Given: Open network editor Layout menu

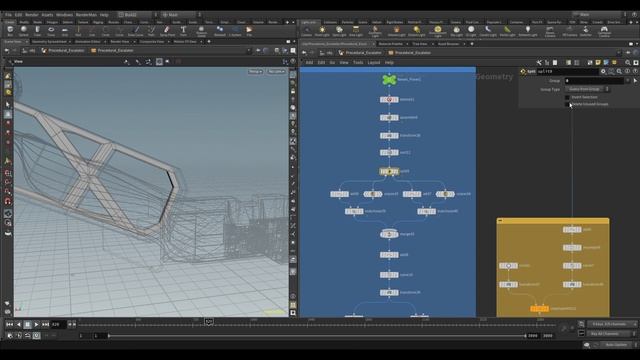Looking at the screenshot, I should coord(374,62).
